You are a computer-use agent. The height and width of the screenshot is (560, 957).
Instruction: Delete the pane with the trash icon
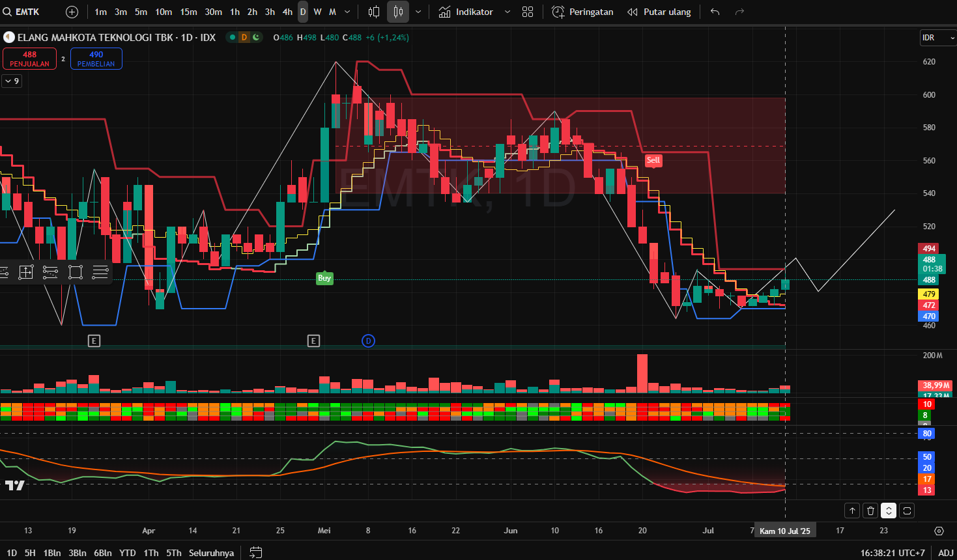[870, 511]
